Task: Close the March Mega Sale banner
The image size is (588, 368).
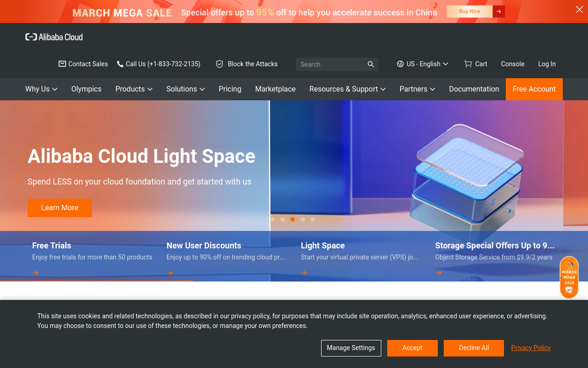Action: [x=579, y=9]
